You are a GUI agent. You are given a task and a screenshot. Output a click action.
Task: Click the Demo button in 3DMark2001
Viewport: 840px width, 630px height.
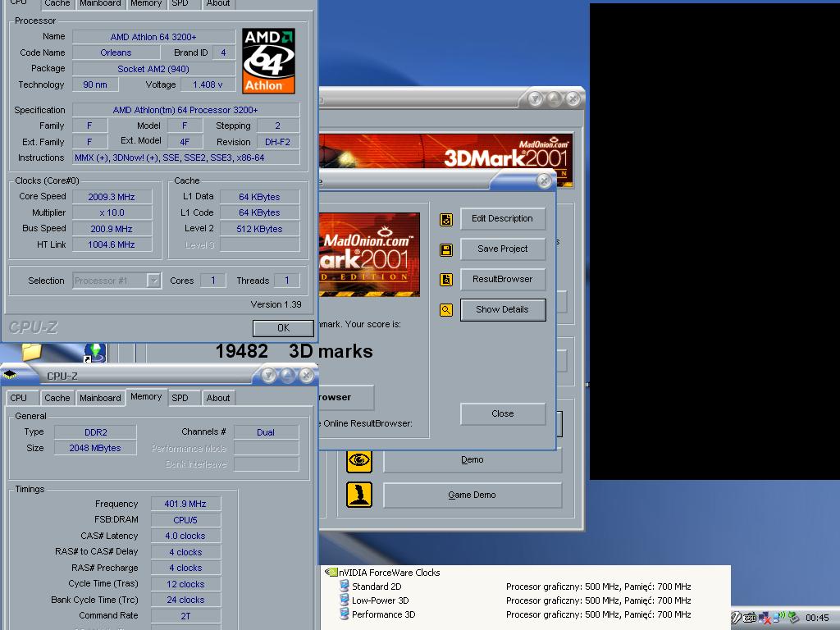472,460
